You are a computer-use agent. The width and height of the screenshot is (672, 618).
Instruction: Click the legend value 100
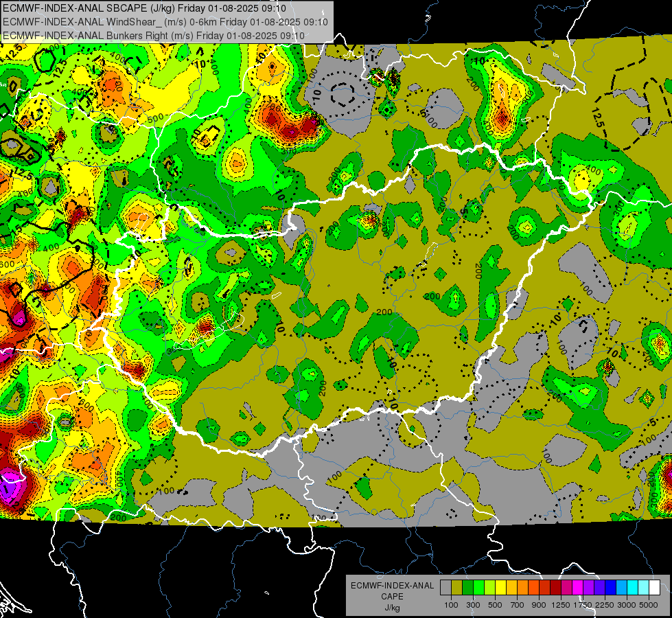point(451,605)
